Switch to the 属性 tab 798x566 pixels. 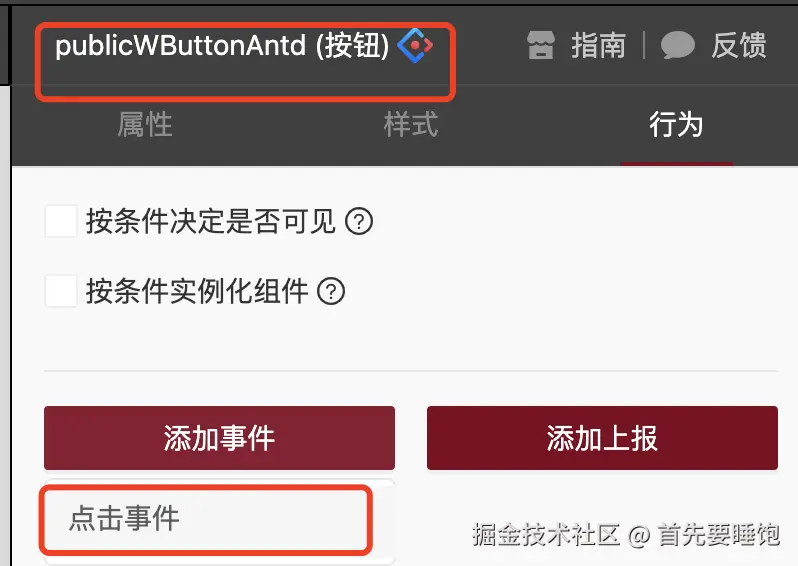[145, 125]
